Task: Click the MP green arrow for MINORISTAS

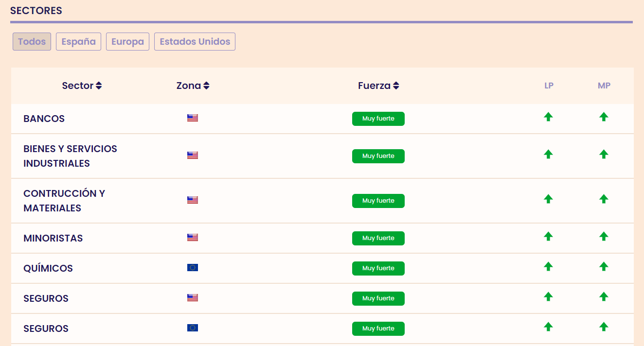Action: (604, 236)
